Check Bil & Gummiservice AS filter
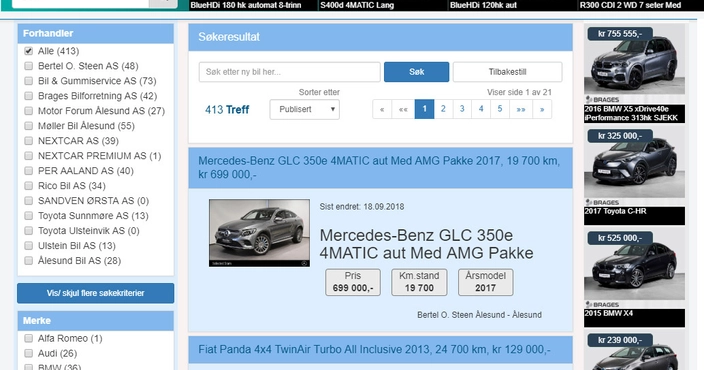Image resolution: width=704 pixels, height=370 pixels. pos(29,81)
